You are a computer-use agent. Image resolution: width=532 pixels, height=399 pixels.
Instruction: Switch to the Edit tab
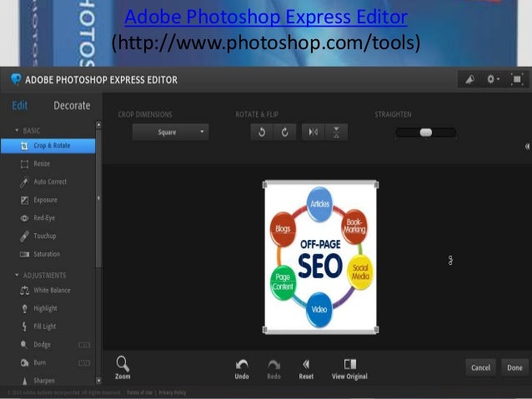(20, 106)
